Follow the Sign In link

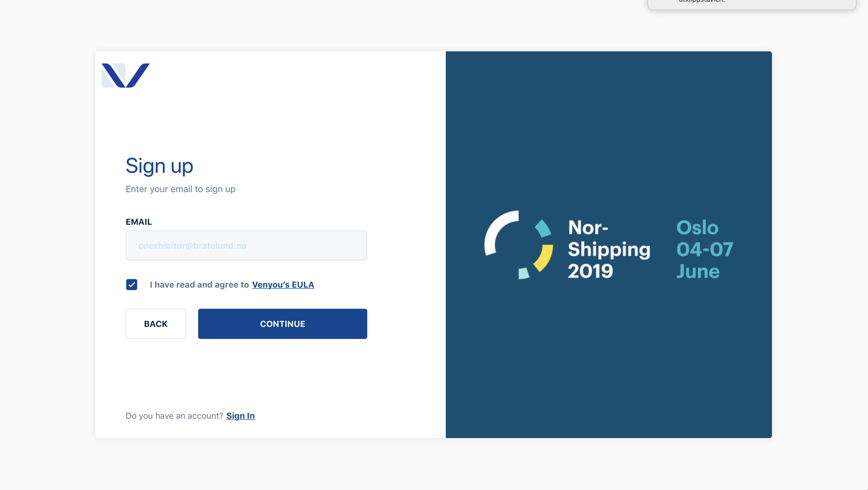[241, 416]
